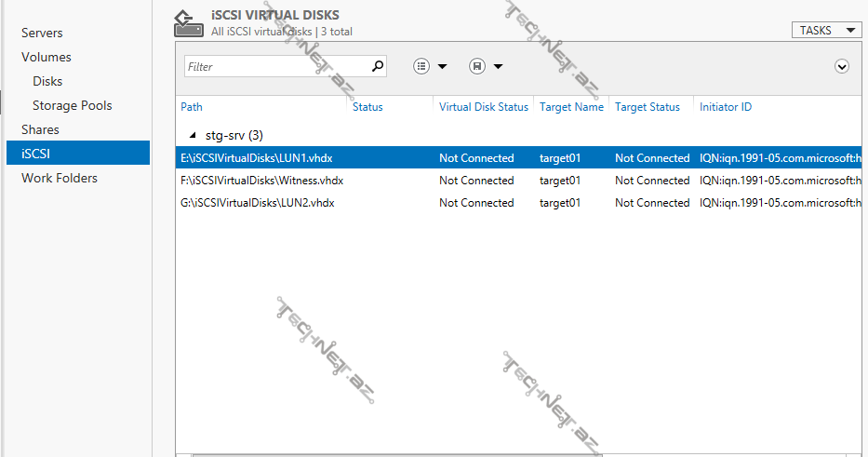Screen dimensions: 868x457
Task: Open the TASKS dropdown menu
Action: pyautogui.click(x=825, y=31)
